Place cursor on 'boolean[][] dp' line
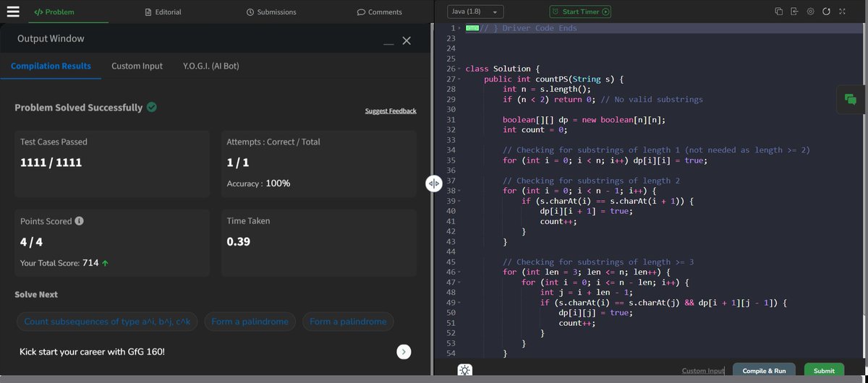868x383 pixels. [584, 120]
